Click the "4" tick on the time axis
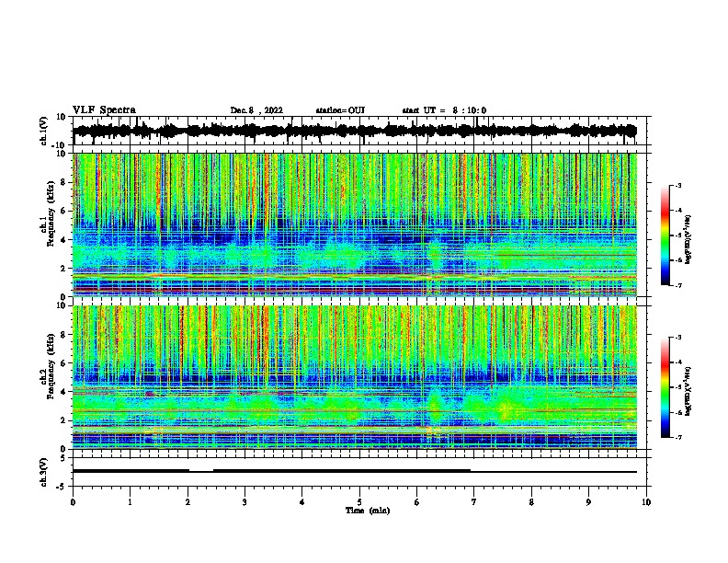This screenshot has width=728, height=563. click(x=302, y=502)
